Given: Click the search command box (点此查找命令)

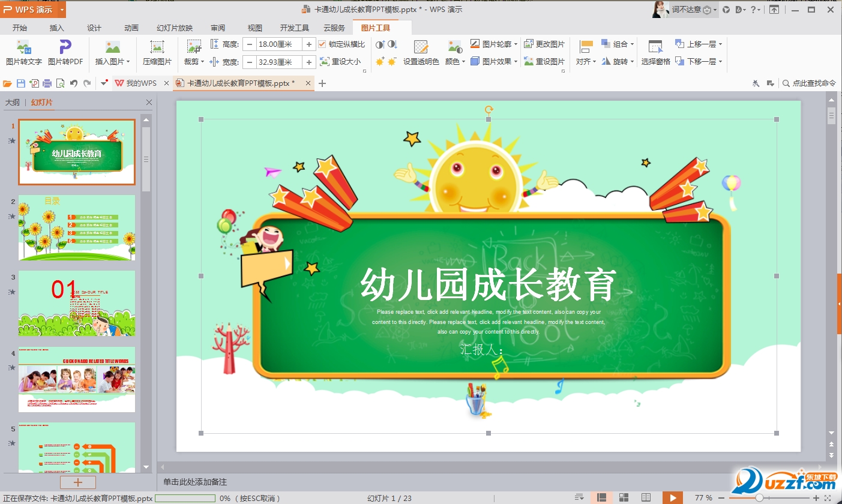Looking at the screenshot, I should (809, 83).
